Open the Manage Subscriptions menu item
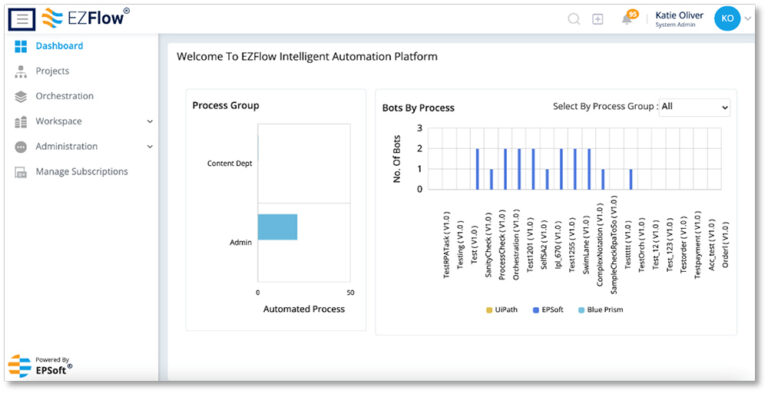This screenshot has height=394, width=768. (82, 172)
